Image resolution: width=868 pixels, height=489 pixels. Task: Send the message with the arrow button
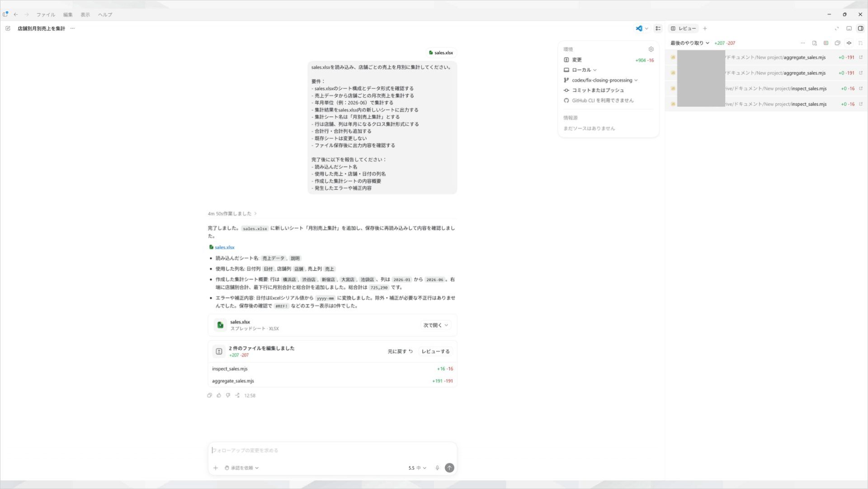[449, 468]
